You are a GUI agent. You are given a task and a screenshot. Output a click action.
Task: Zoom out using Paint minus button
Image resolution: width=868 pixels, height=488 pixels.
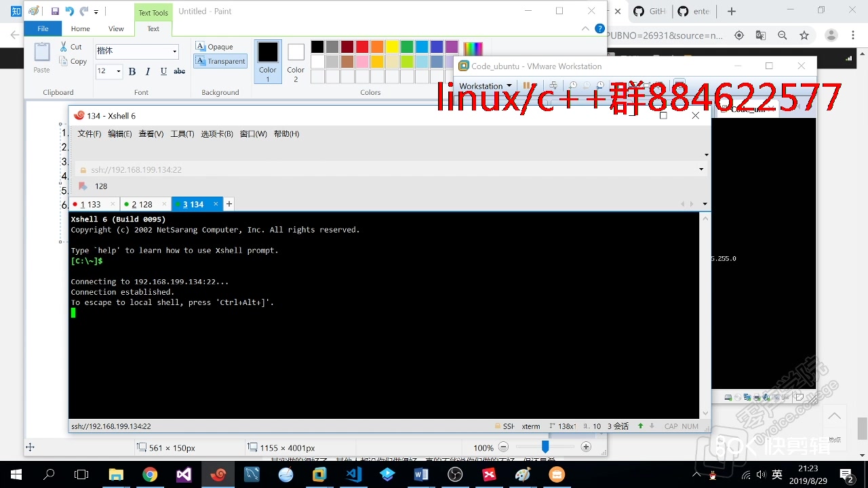pyautogui.click(x=503, y=447)
